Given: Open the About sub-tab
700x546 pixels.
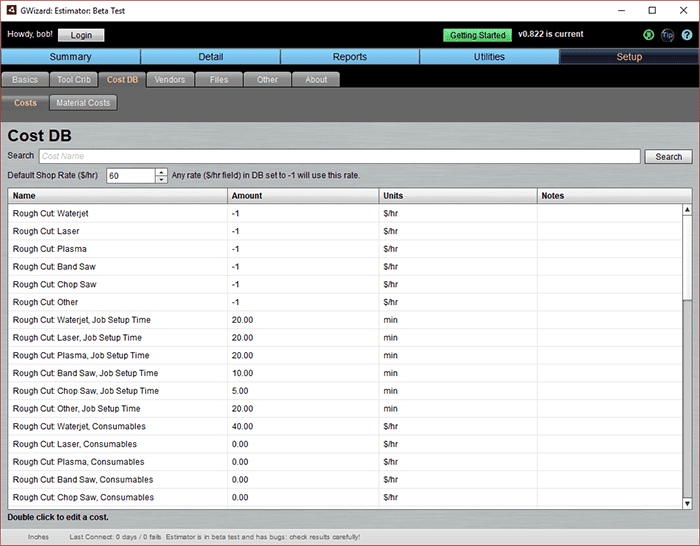Looking at the screenshot, I should (x=316, y=79).
